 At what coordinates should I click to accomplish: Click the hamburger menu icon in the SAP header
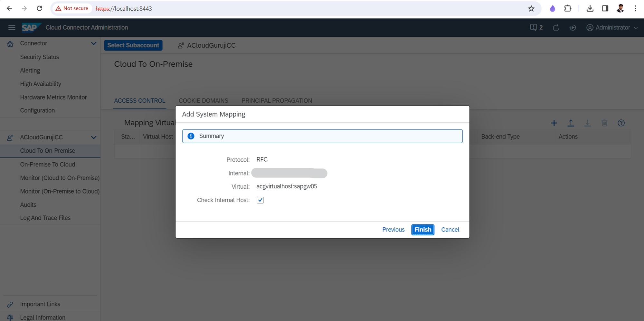pos(12,28)
